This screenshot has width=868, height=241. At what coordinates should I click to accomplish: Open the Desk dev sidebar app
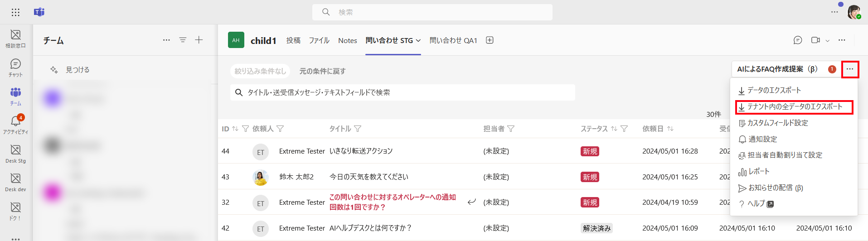point(15,183)
